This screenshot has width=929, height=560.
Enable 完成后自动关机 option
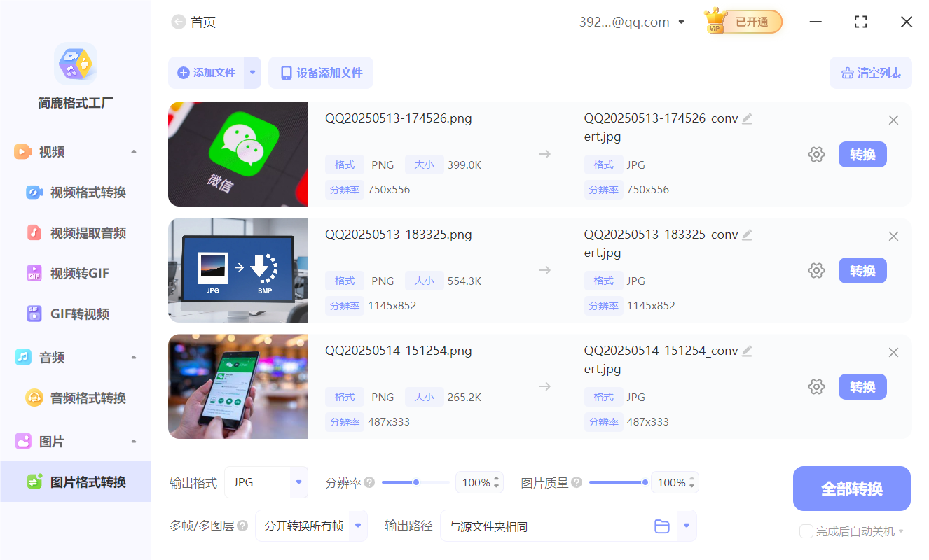tap(806, 531)
